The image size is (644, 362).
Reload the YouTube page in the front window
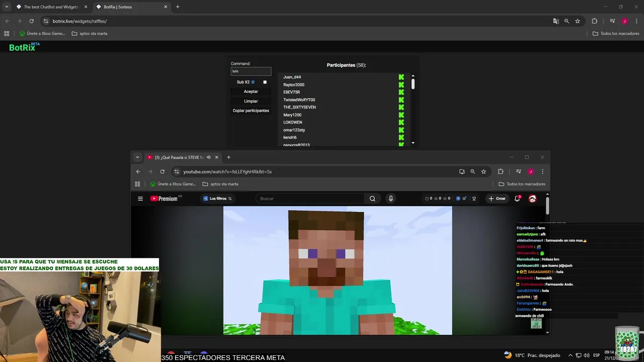pyautogui.click(x=162, y=171)
